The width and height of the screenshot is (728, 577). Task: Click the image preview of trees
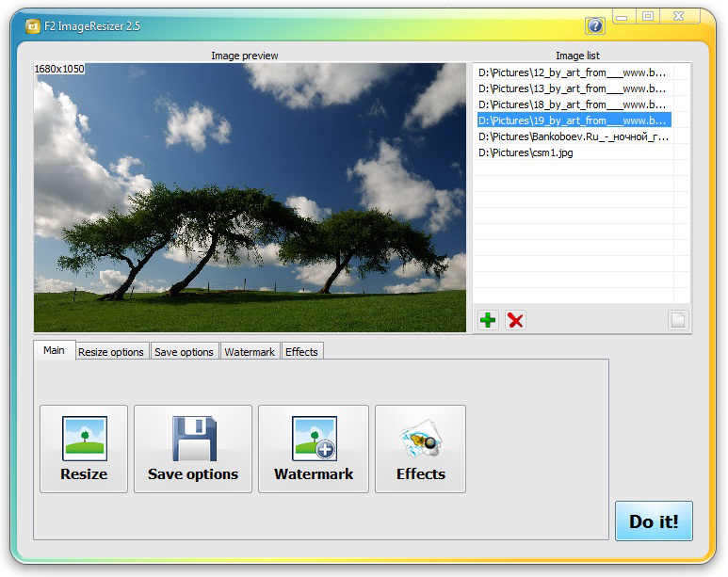pos(250,198)
